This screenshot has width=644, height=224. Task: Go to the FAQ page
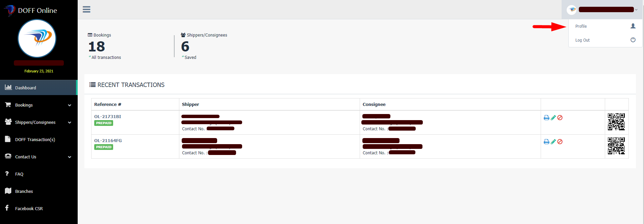(19, 174)
